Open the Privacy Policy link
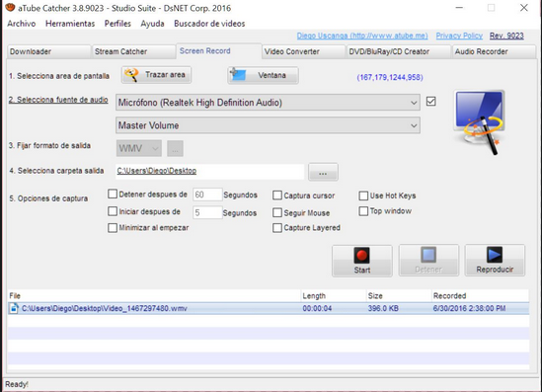542x392 pixels. pos(459,36)
